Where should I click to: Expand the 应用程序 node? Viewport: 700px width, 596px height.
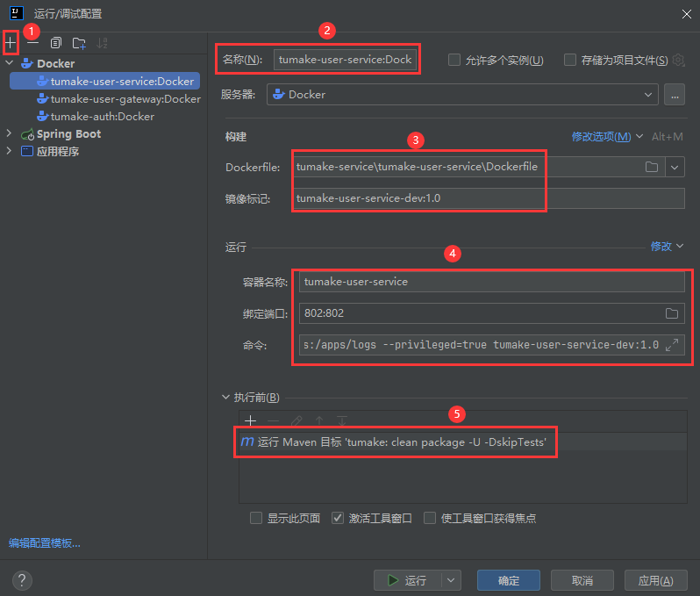pyautogui.click(x=9, y=151)
